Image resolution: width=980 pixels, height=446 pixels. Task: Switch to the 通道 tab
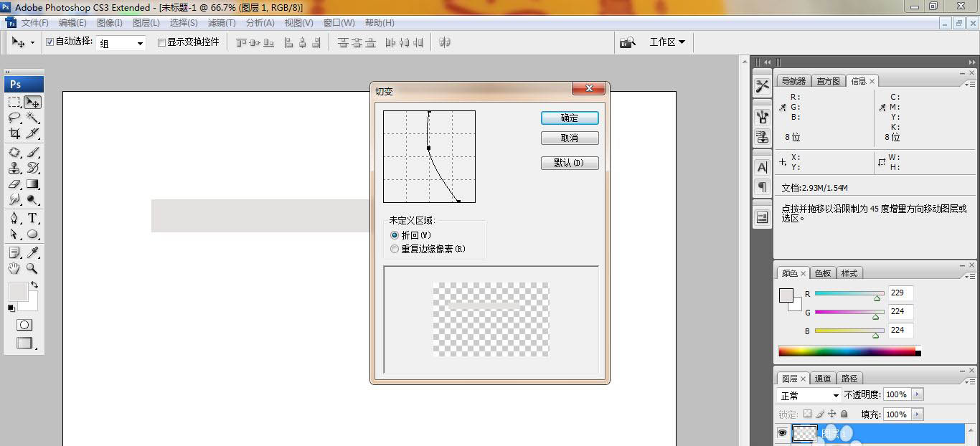823,379
